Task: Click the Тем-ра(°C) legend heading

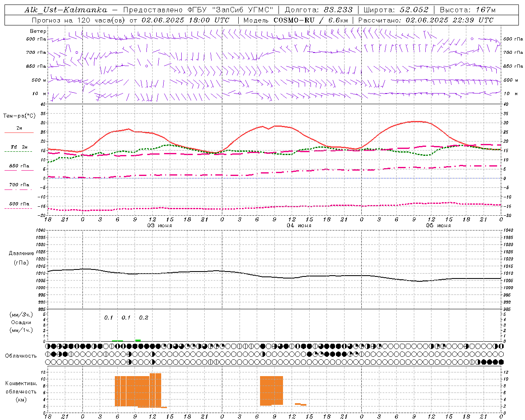Action: (19, 116)
